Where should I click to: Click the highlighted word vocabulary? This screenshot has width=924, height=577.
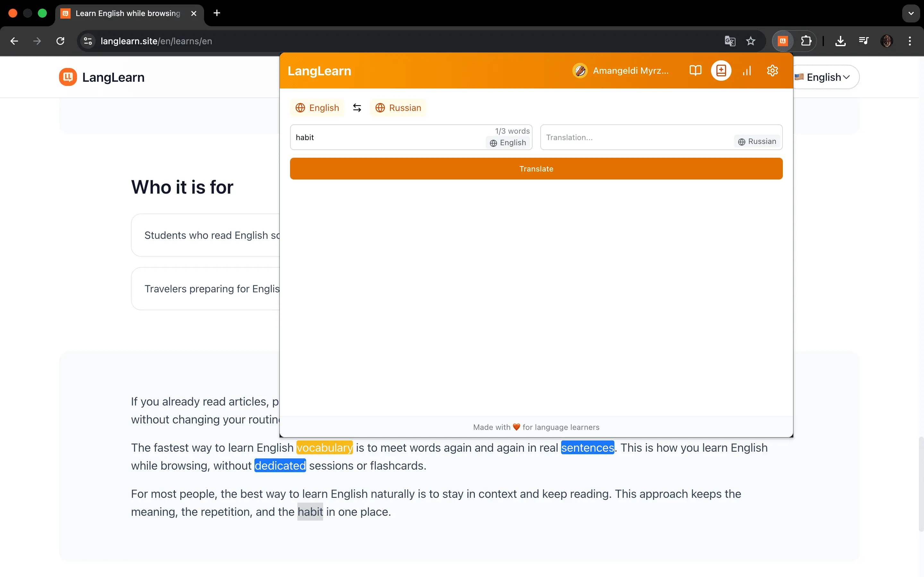[325, 447]
